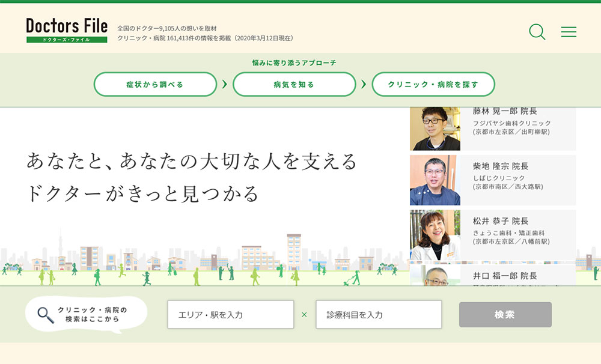The height and width of the screenshot is (364, 601).
Task: Open search via the header magnifier icon
Action: click(537, 32)
